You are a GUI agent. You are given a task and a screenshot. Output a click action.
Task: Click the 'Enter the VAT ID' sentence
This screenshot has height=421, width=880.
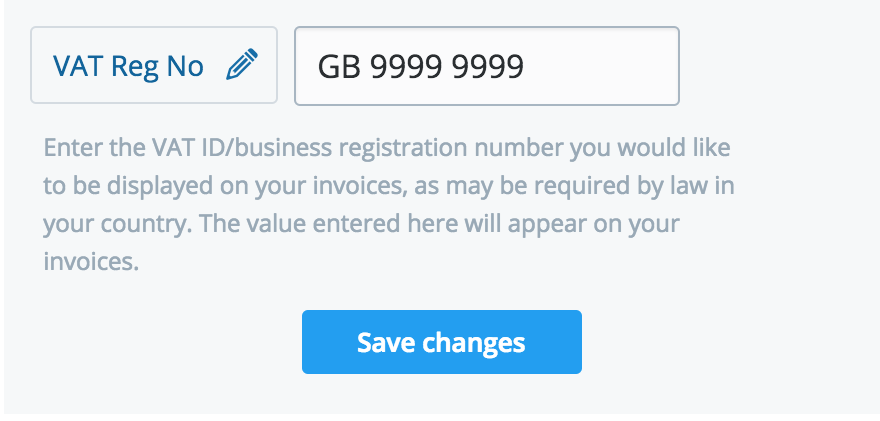tap(386, 149)
